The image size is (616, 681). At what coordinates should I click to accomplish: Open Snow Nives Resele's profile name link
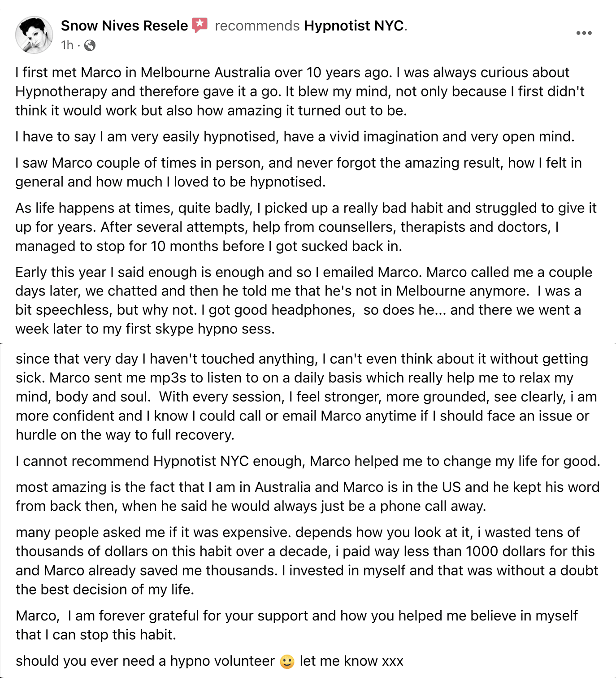[x=124, y=26]
